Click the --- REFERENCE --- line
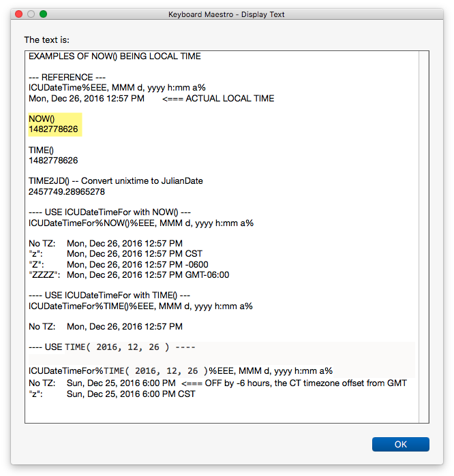 point(67,77)
